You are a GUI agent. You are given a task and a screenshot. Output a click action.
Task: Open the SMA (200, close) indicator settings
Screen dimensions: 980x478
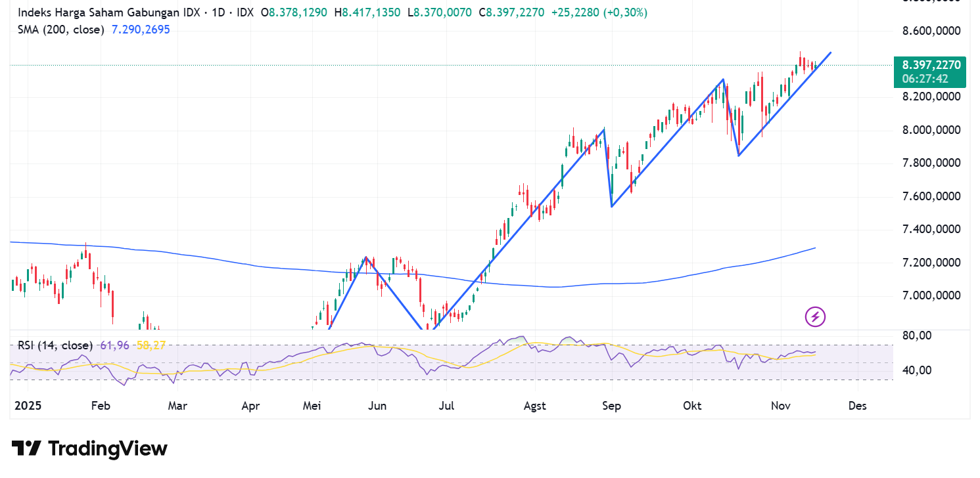coord(60,30)
